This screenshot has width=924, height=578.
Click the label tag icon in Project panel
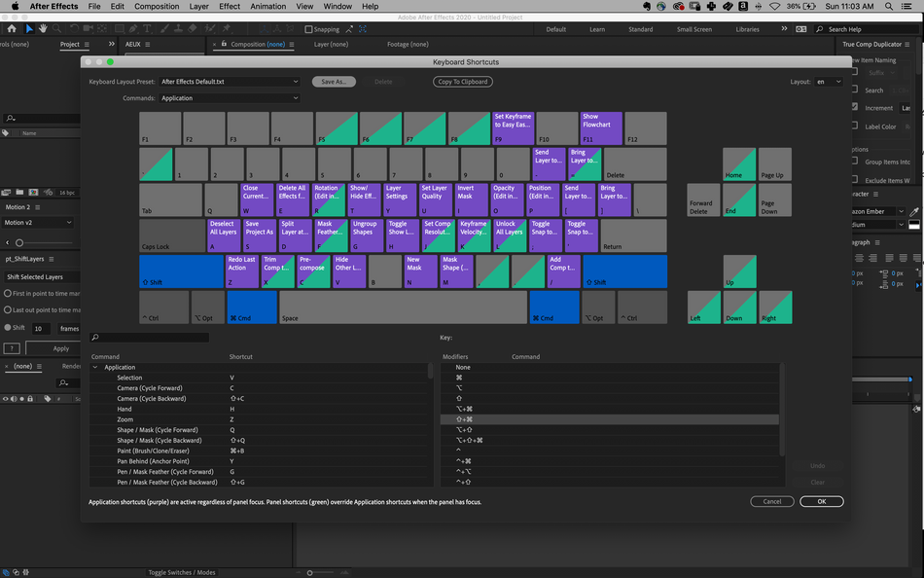tap(5, 133)
